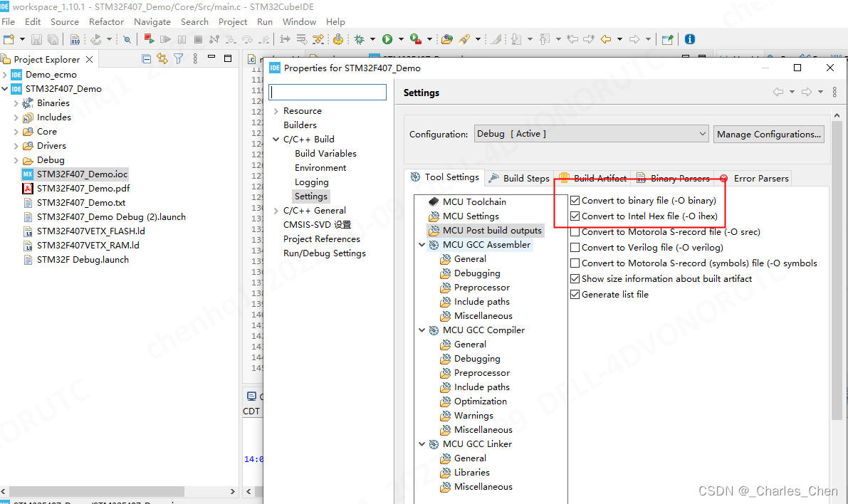This screenshot has height=504, width=848.
Task: Click the Resume debug toolbar icon
Action: click(x=165, y=39)
